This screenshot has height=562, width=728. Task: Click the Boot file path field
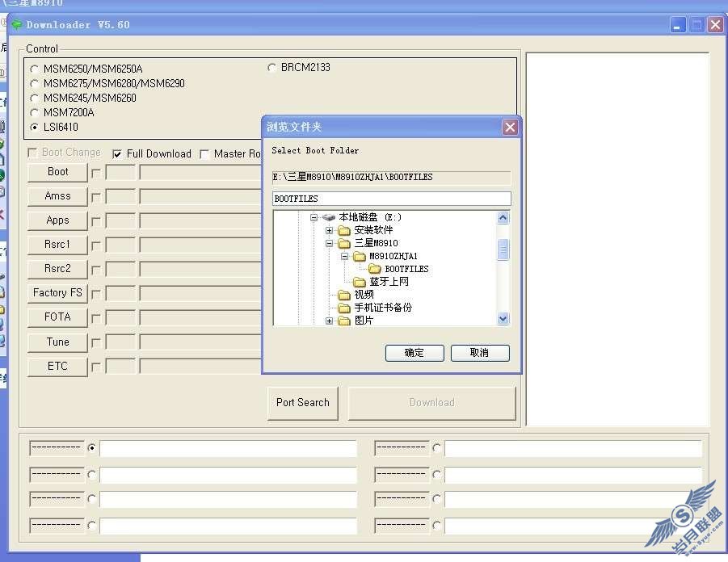click(200, 173)
